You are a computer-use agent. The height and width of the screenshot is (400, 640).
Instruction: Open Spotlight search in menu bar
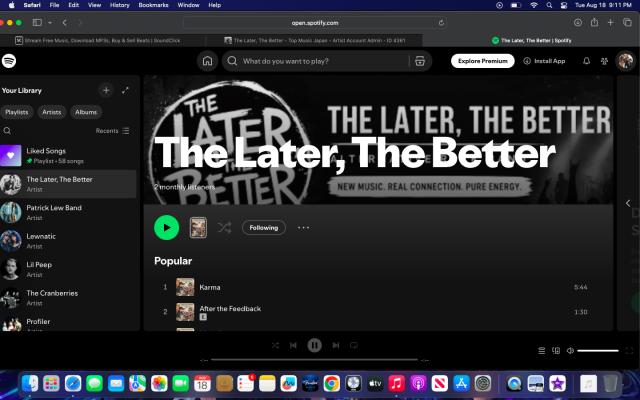tap(549, 5)
